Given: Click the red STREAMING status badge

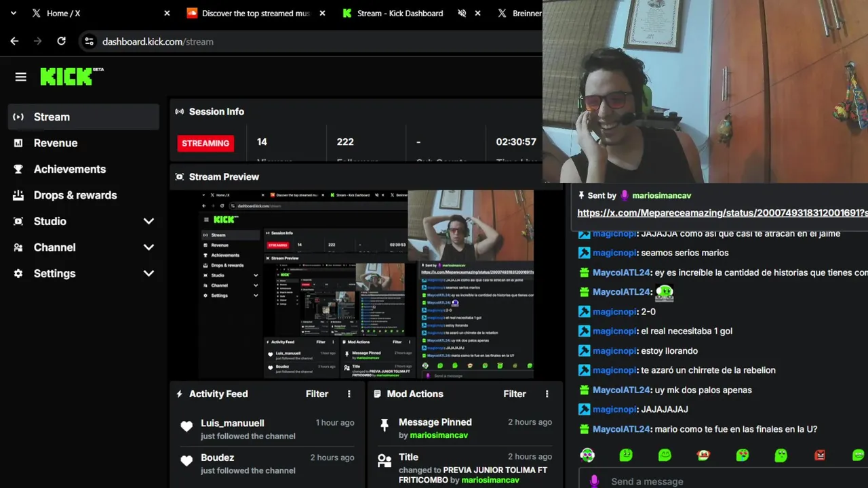Looking at the screenshot, I should click(205, 143).
